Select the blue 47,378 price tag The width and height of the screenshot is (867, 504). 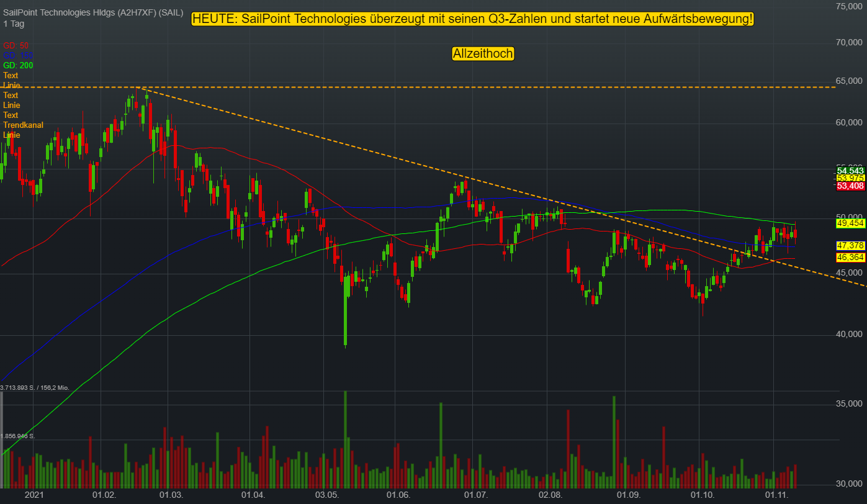click(x=850, y=245)
